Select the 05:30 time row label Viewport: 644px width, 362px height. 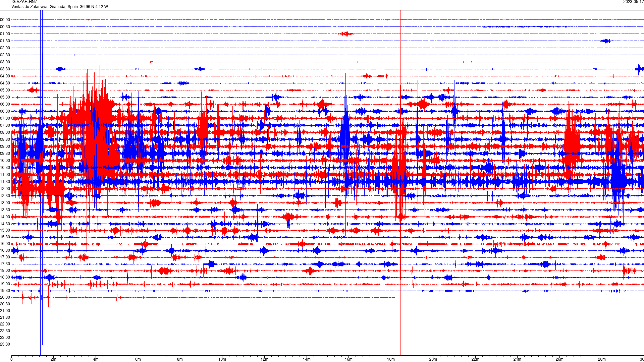tap(5, 97)
